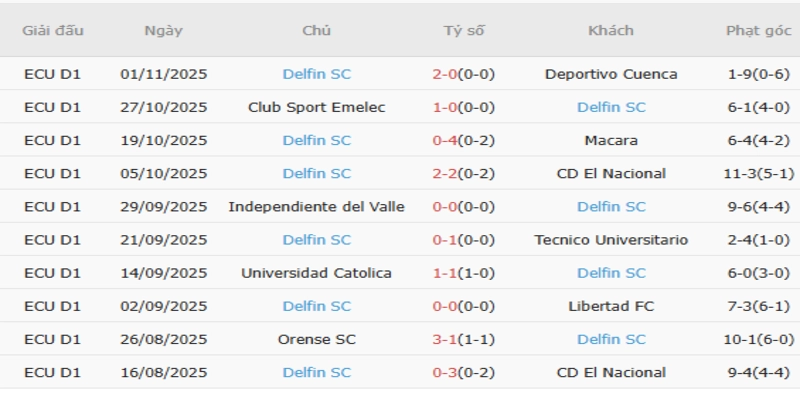800x400 pixels.
Task: Click the Ngày column header
Action: (163, 30)
